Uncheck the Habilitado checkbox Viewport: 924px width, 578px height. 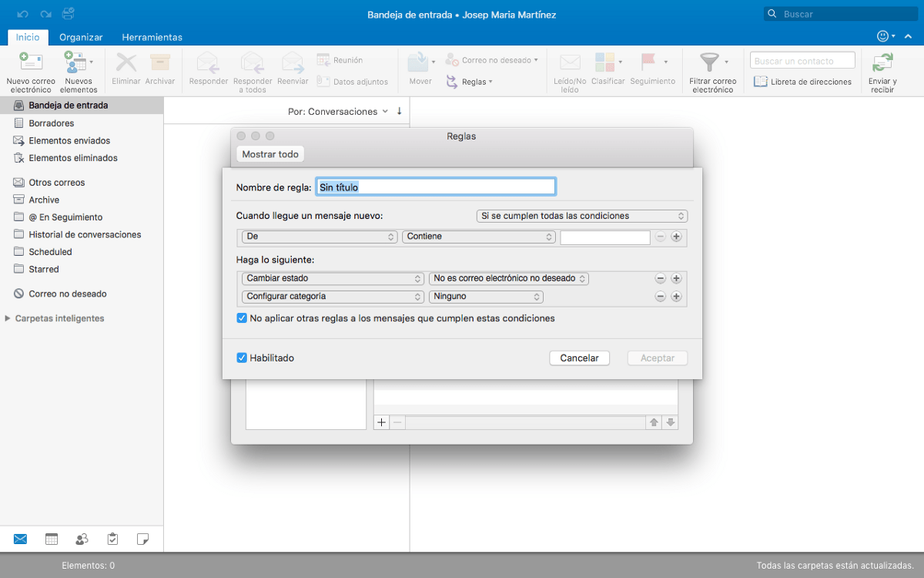tap(241, 358)
